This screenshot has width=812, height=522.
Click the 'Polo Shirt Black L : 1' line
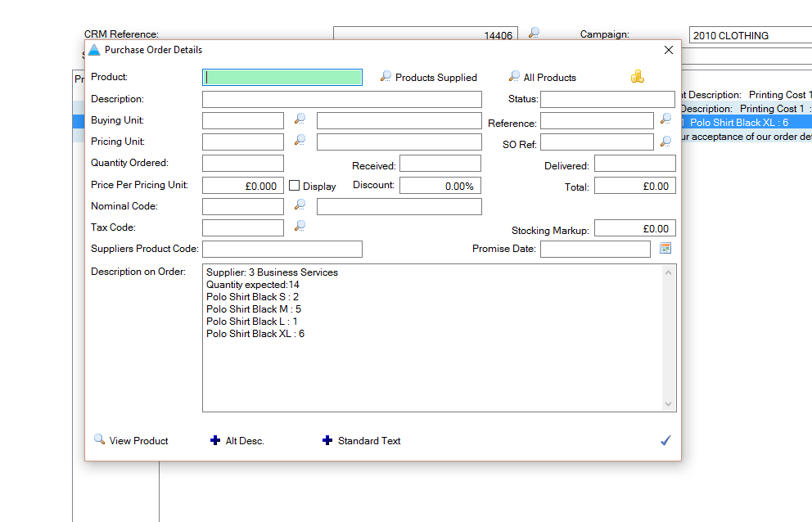tap(251, 322)
